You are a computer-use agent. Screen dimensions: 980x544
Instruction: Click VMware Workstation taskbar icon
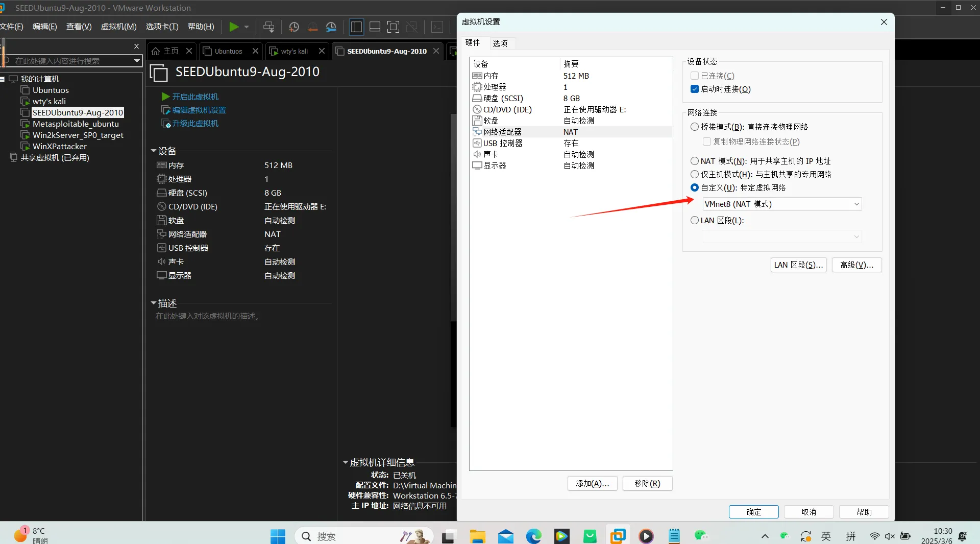618,536
